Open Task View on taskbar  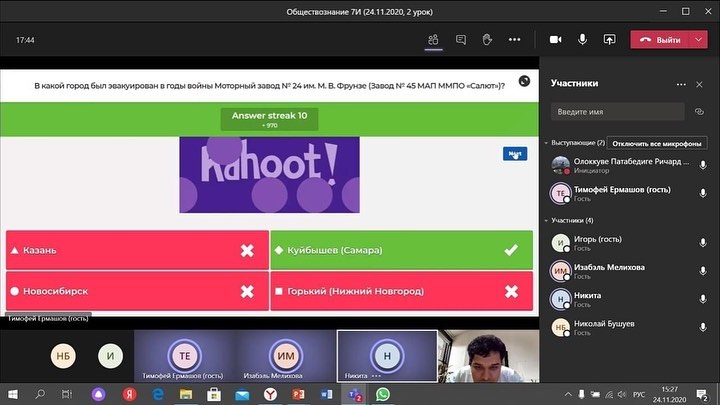pyautogui.click(x=67, y=394)
